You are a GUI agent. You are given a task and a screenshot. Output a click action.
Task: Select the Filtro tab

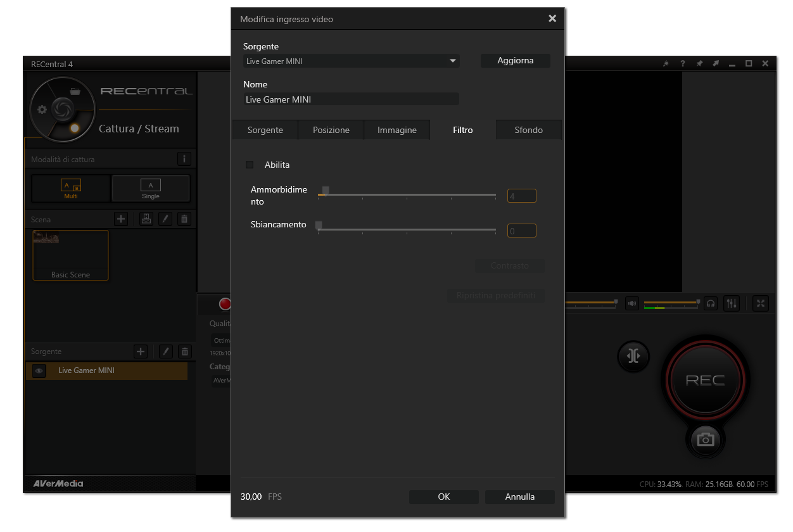click(463, 130)
